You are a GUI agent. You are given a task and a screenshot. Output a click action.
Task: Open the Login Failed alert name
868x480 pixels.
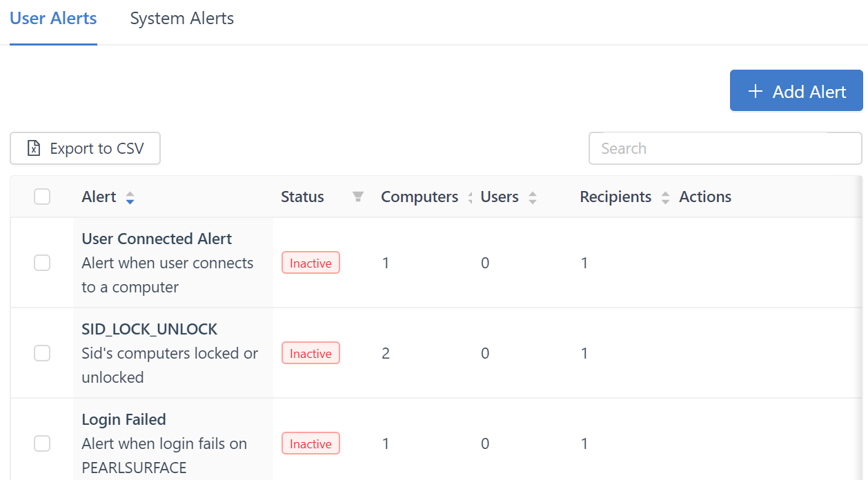124,419
